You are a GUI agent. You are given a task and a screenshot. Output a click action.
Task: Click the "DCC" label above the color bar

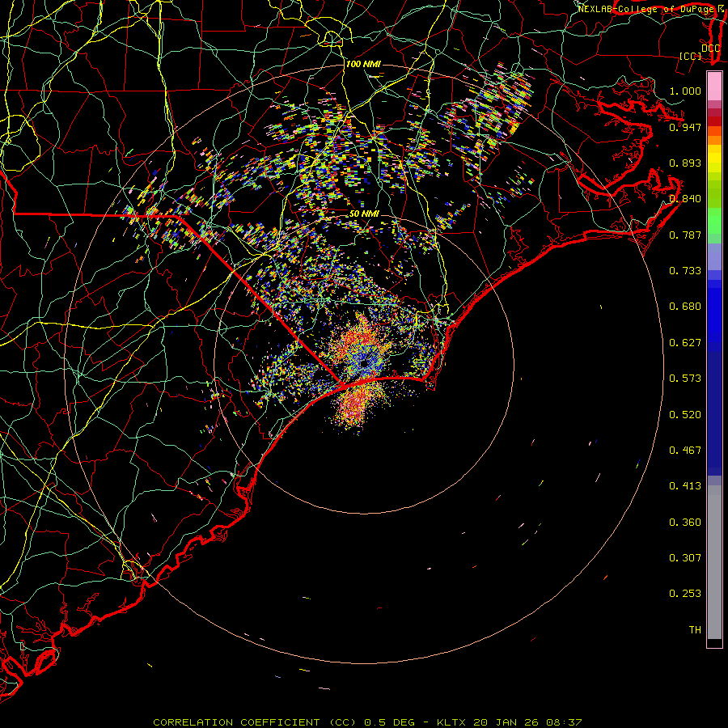click(x=710, y=49)
